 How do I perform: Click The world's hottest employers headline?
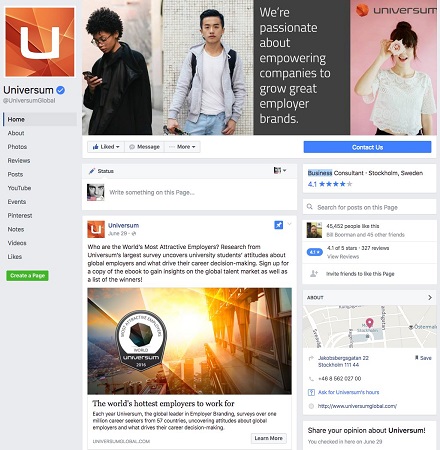(x=163, y=403)
